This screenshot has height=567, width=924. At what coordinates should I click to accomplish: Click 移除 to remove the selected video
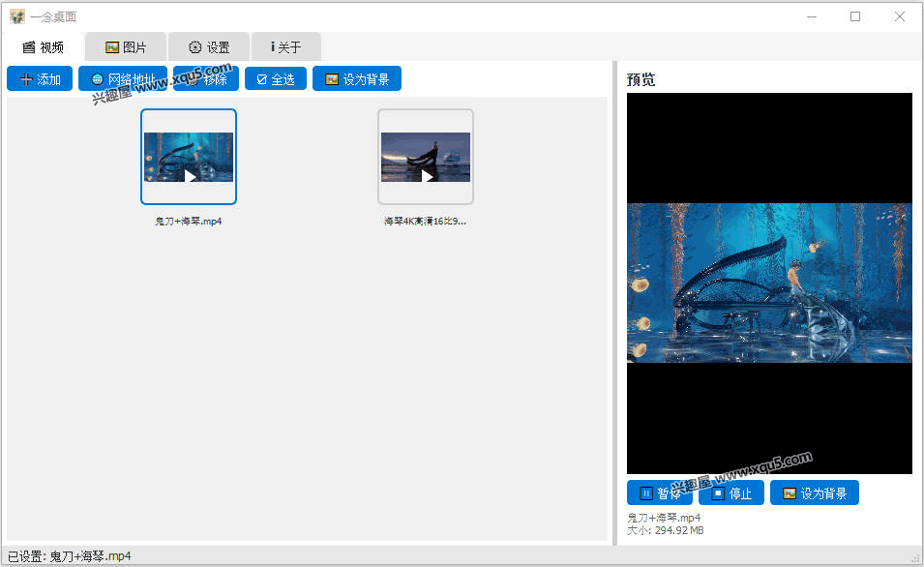point(206,79)
